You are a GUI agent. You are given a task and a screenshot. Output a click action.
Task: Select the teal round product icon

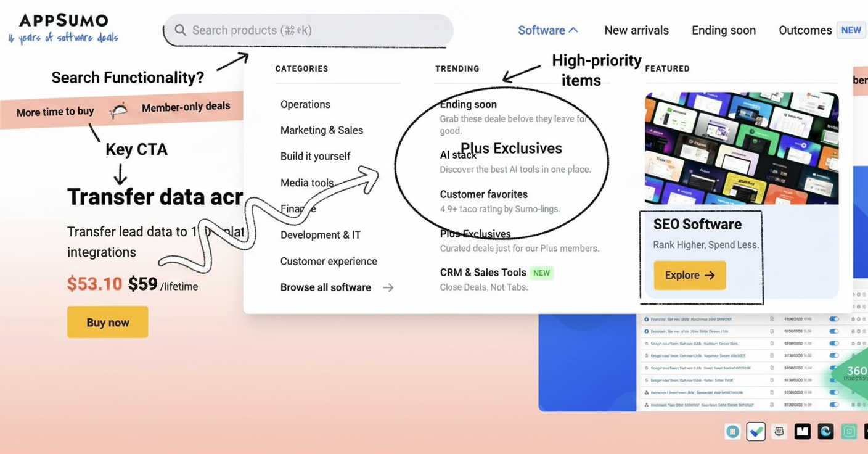point(732,432)
